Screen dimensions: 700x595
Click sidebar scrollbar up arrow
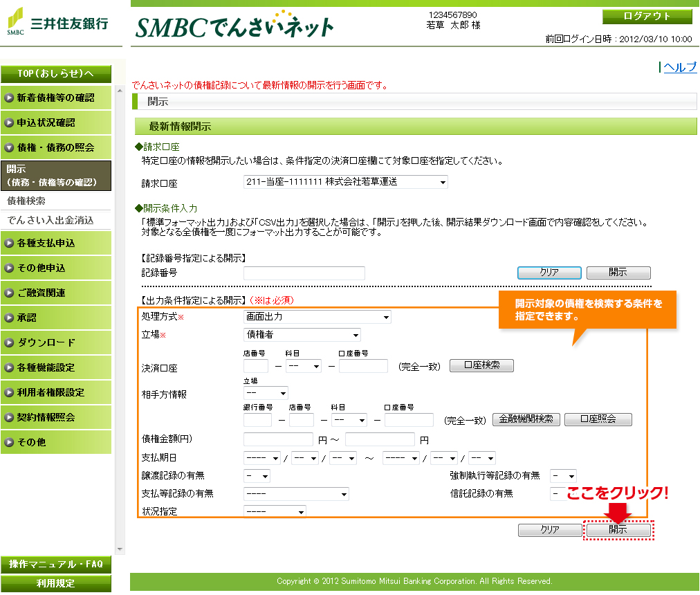click(x=120, y=91)
